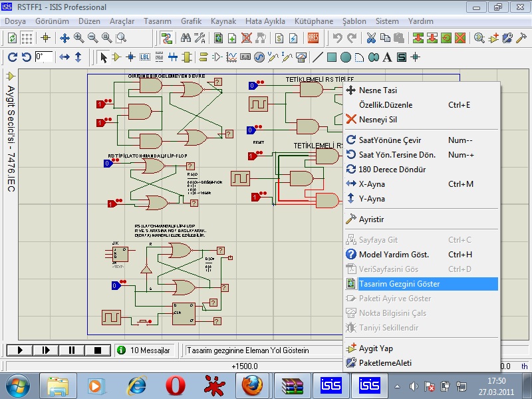Select Nesneyi Sil context menu entry
This screenshot has height=399, width=532.
click(x=421, y=120)
